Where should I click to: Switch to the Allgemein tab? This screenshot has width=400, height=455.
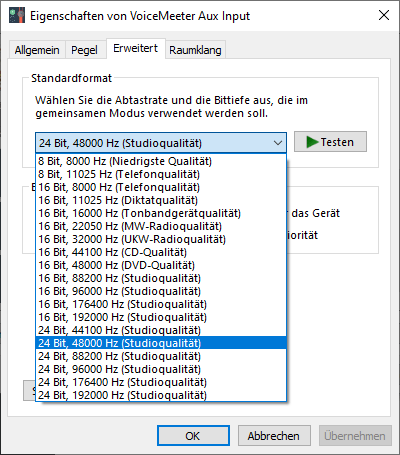[x=37, y=50]
